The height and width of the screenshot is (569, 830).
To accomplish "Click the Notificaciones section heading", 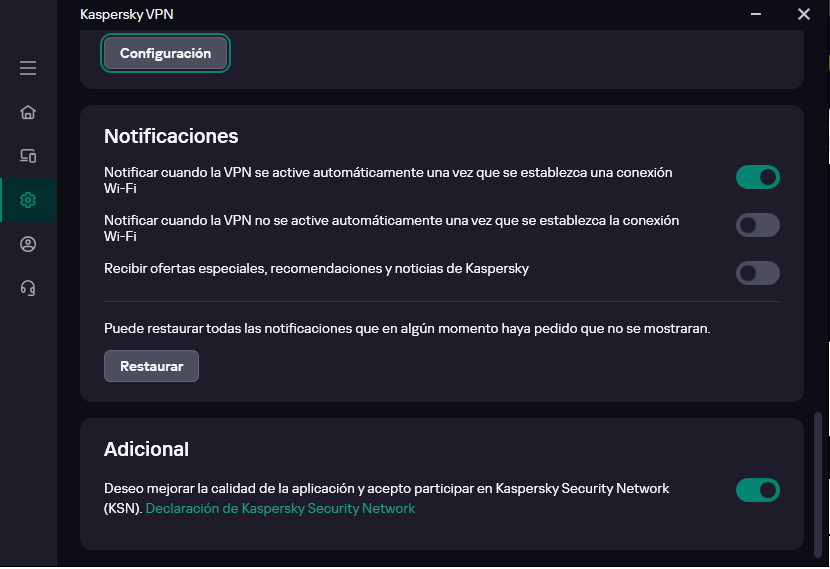I will 171,136.
